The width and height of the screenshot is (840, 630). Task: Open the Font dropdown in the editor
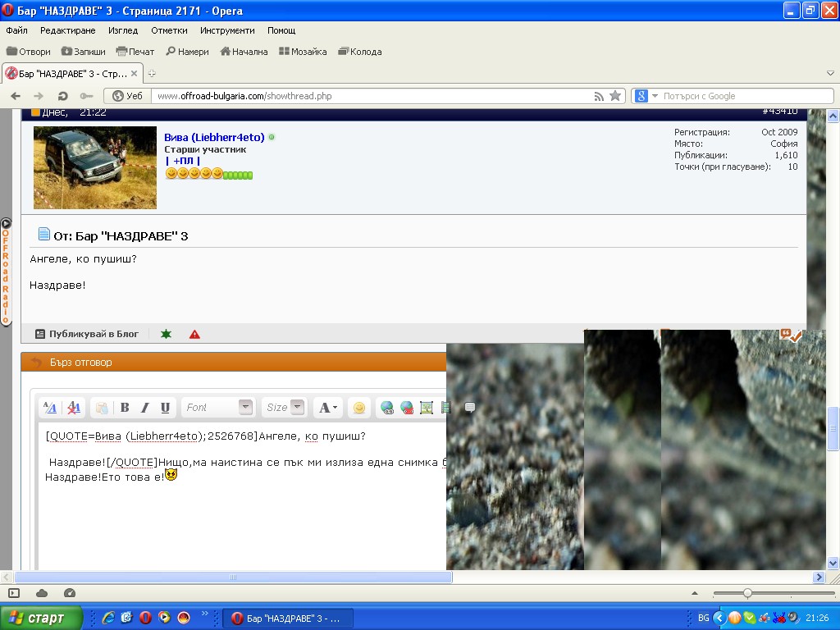tap(244, 408)
